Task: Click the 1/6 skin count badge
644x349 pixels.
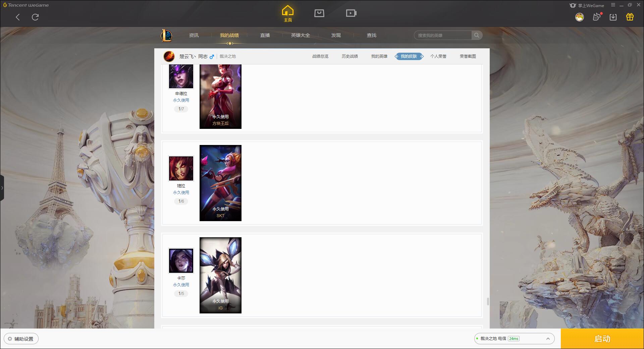Action: coord(181,201)
